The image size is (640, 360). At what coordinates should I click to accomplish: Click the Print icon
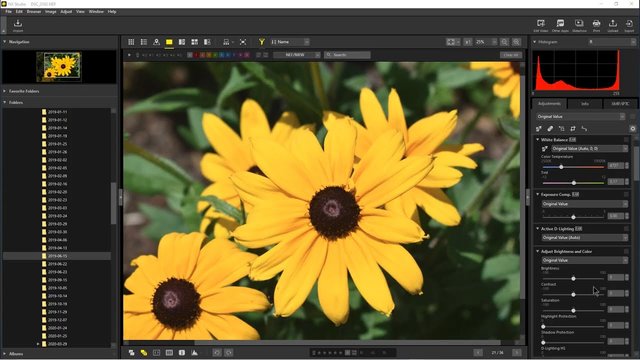coord(596,25)
